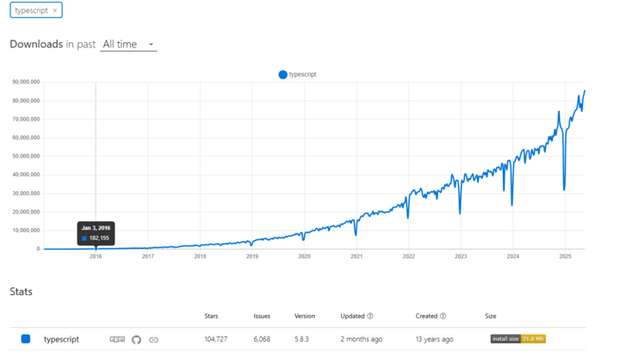Click the 2018 x-axis label
This screenshot has width=620, height=364.
point(200,256)
